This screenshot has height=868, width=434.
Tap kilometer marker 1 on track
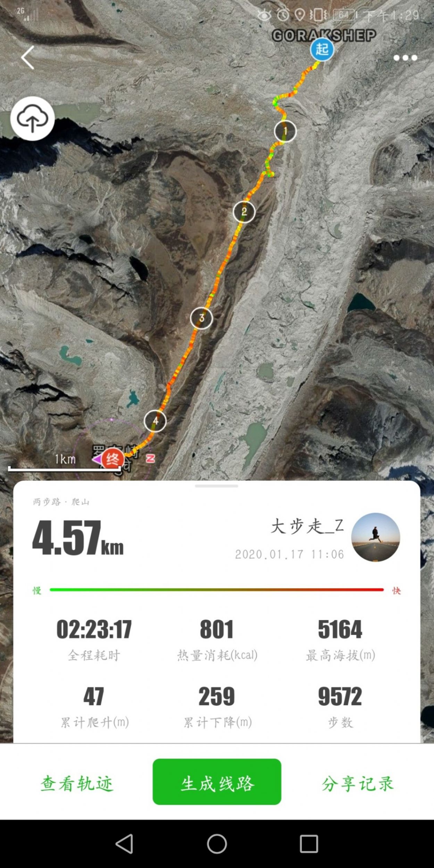click(x=285, y=131)
